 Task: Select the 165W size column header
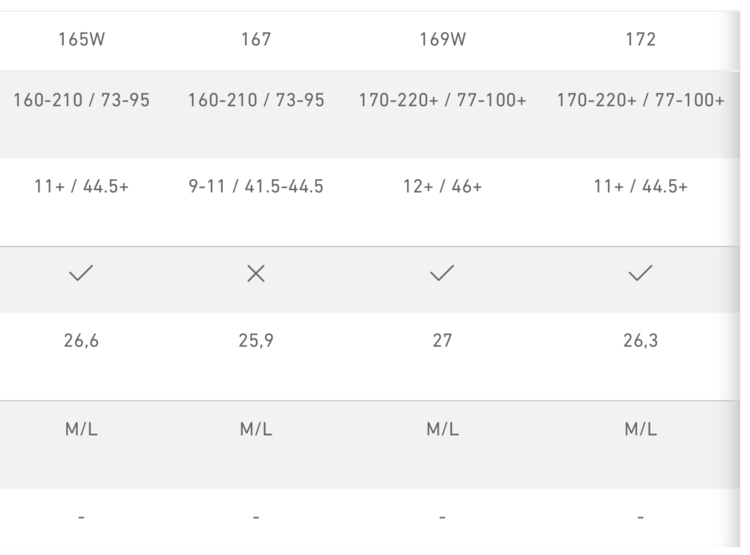[x=81, y=41]
